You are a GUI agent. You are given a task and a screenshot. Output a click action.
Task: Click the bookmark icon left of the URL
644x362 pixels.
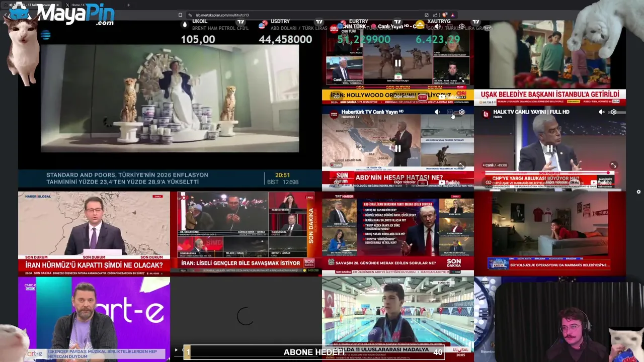[180, 15]
